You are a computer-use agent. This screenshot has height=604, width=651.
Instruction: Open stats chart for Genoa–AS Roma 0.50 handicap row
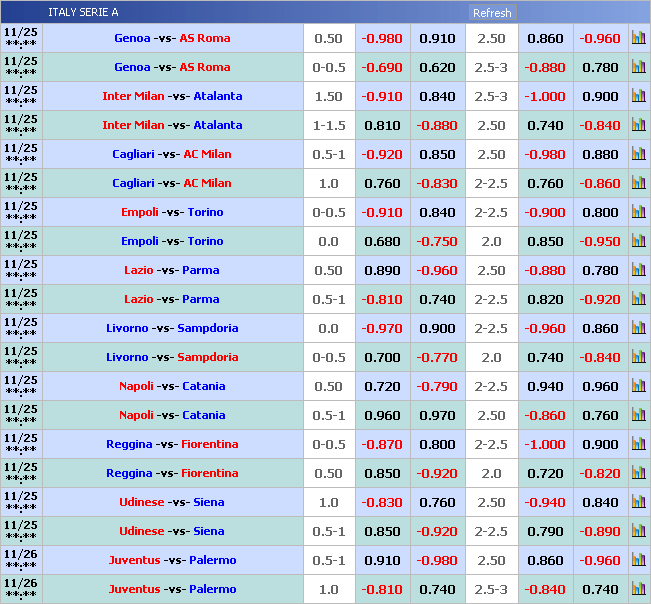click(638, 39)
